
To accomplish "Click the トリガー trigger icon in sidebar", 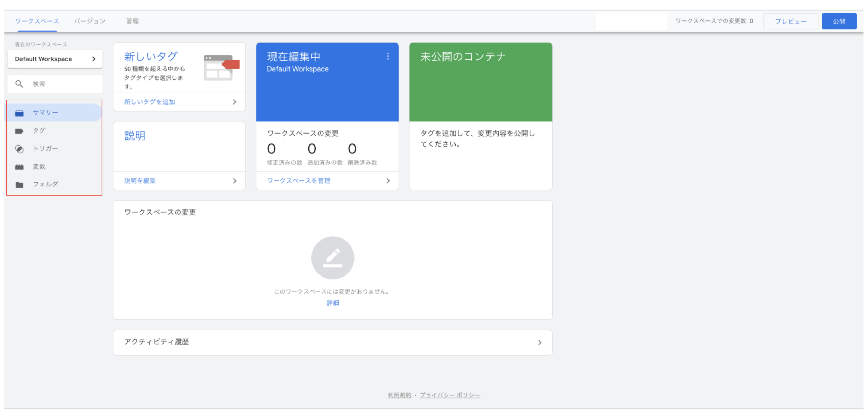I will click(x=19, y=149).
